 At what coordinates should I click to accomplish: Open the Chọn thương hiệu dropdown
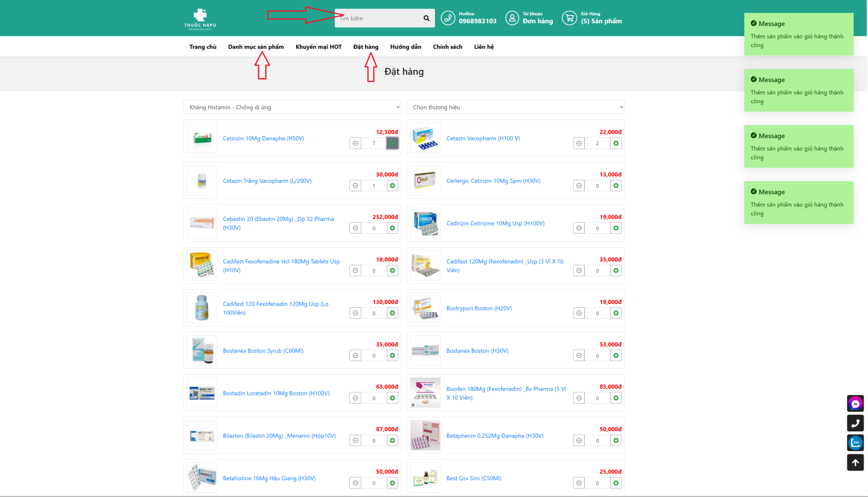coord(515,107)
